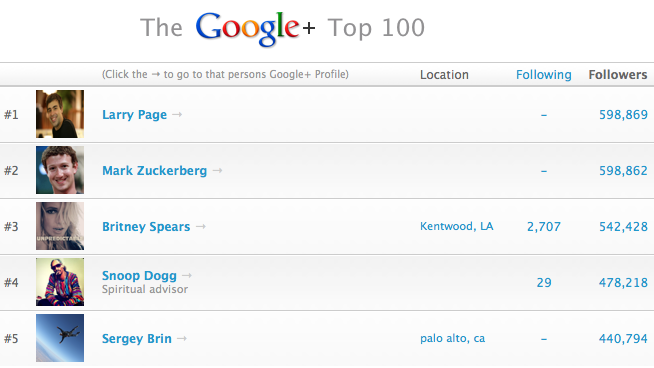The image size is (654, 368).
Task: Click the arrow icon beside Mark Zuckerberg
Action: (217, 170)
